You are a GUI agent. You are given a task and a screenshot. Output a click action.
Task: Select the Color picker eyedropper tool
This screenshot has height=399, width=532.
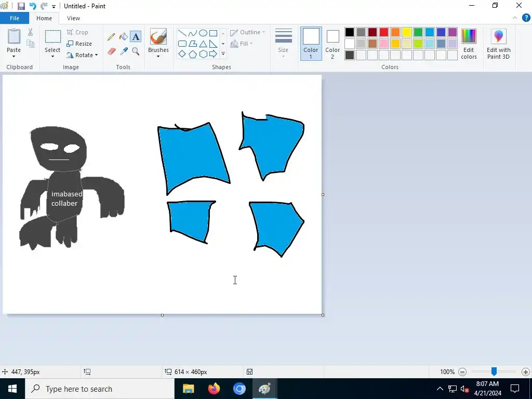(124, 51)
